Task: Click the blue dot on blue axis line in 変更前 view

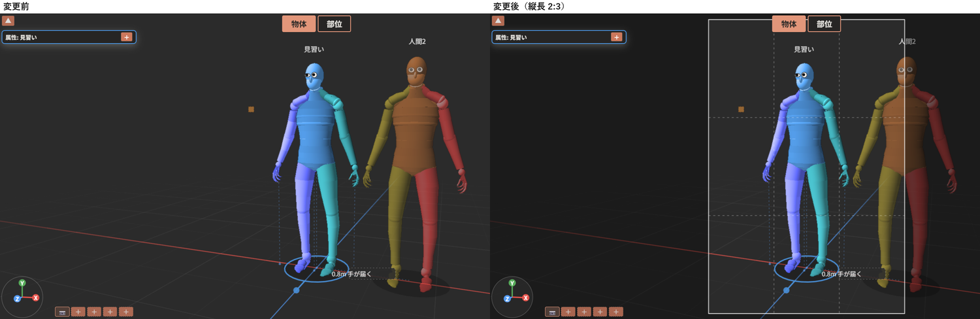Action: (x=297, y=290)
